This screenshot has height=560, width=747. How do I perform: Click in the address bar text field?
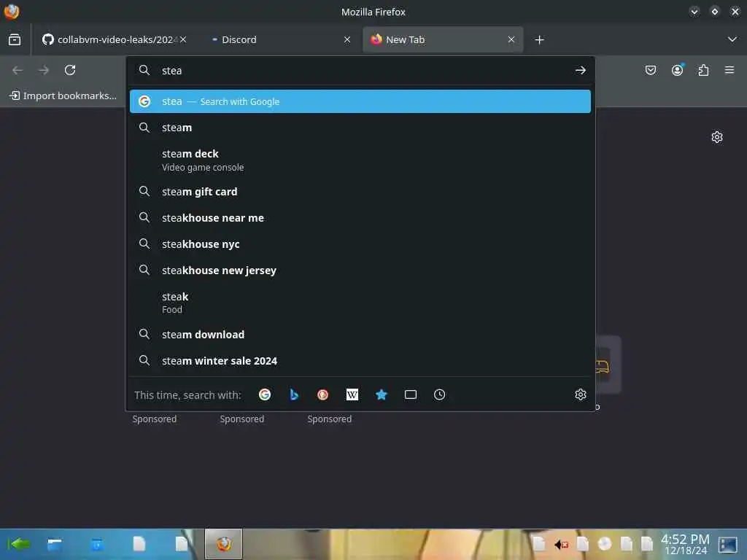pyautogui.click(x=362, y=71)
